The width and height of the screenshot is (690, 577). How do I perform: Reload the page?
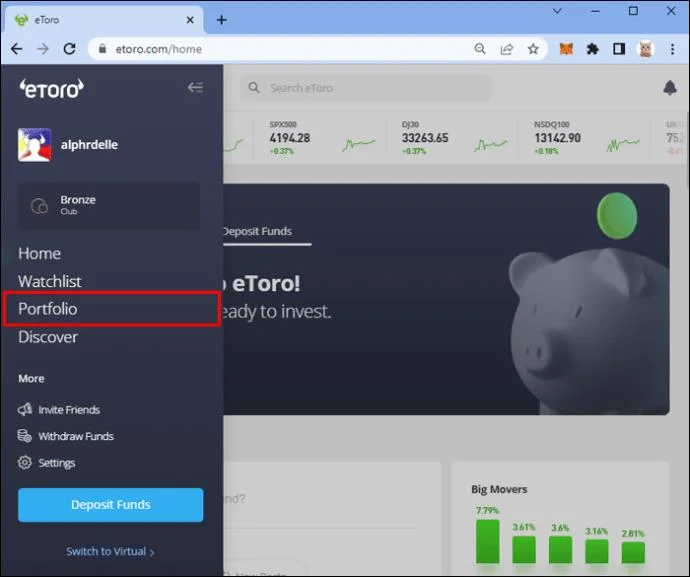coord(70,49)
